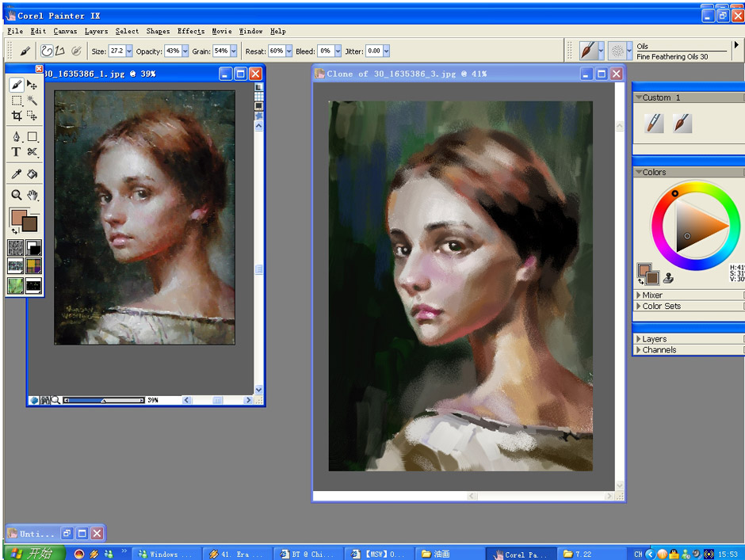
Task: Collapse the Colors palette
Action: click(x=639, y=171)
